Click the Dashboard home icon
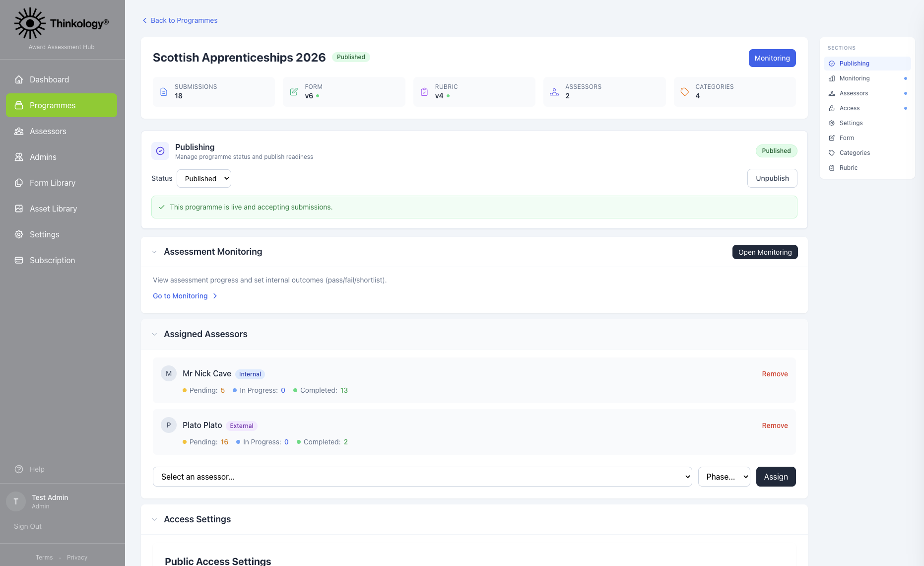Image resolution: width=924 pixels, height=566 pixels. (19, 79)
